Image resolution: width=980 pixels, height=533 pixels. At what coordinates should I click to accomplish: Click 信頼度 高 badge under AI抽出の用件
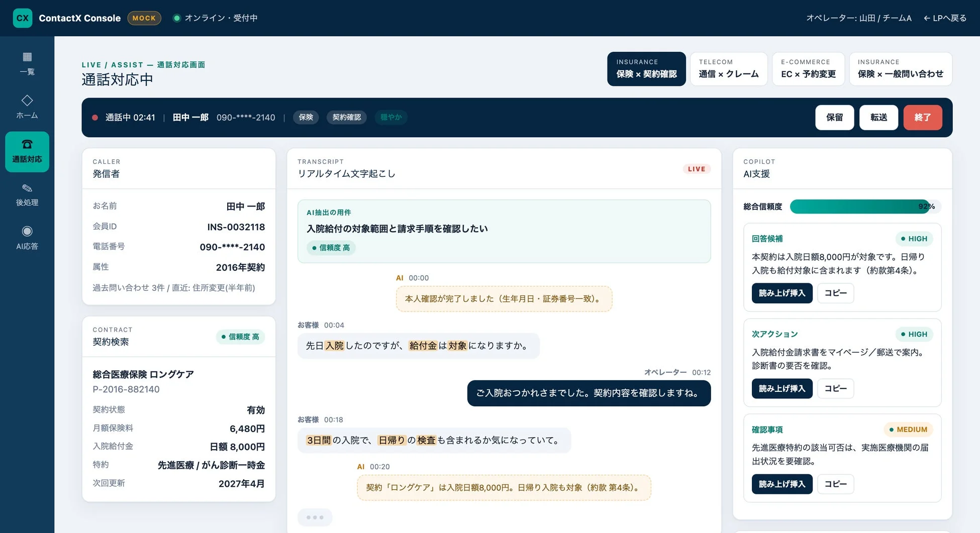[x=331, y=248]
